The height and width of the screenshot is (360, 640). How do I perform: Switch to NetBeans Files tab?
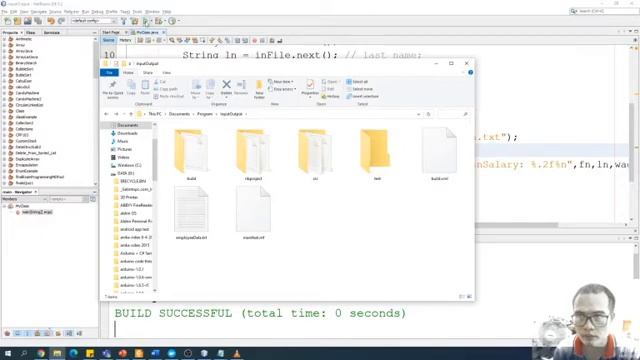(31, 33)
